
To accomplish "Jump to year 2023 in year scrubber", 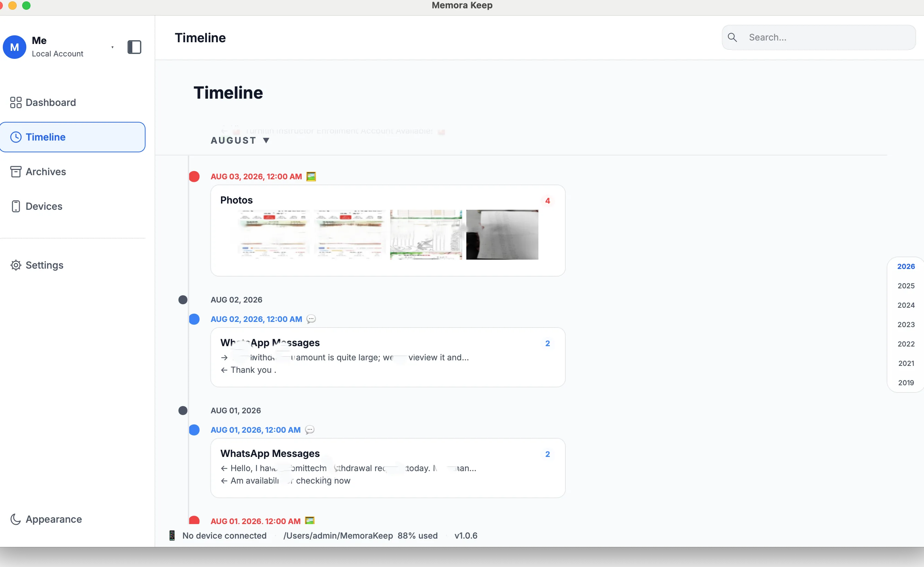I will point(906,324).
